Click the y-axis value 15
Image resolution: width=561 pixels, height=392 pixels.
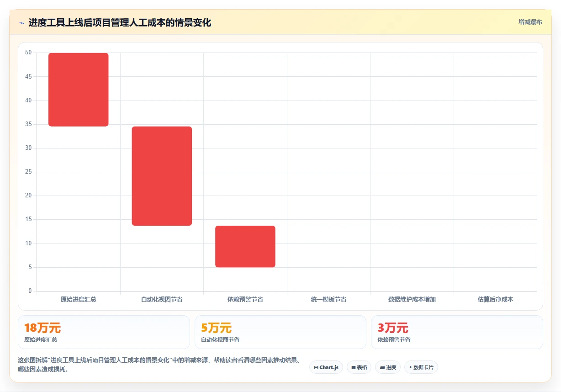click(x=28, y=219)
